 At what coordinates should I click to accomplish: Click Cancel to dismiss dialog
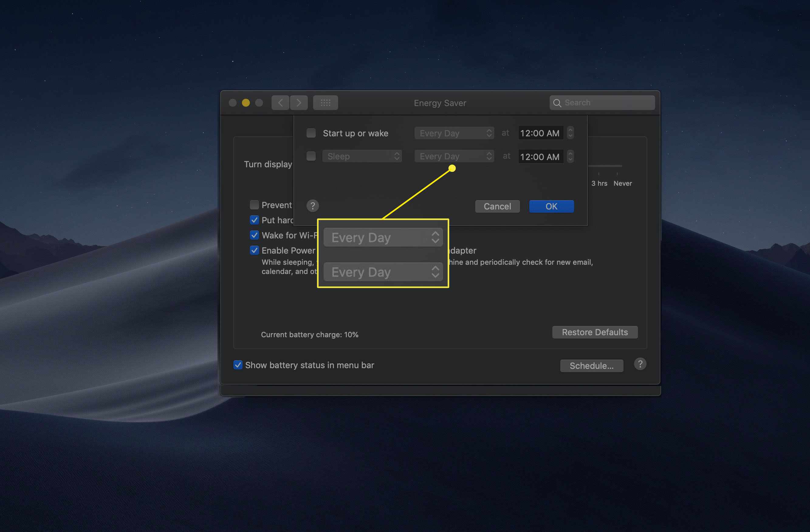pyautogui.click(x=498, y=206)
